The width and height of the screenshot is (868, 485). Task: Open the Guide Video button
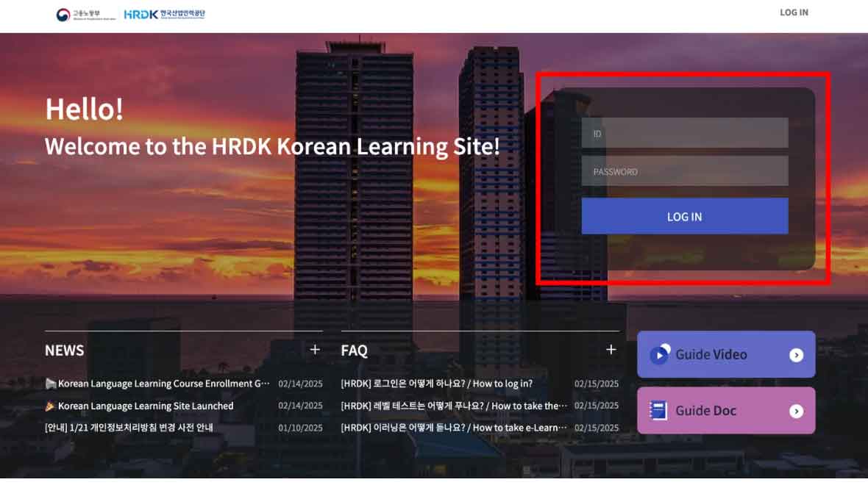coord(726,354)
